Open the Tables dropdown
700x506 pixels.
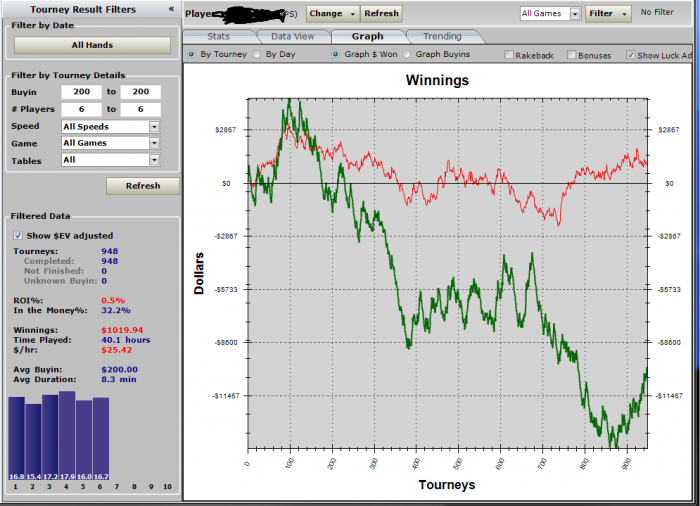(110, 160)
